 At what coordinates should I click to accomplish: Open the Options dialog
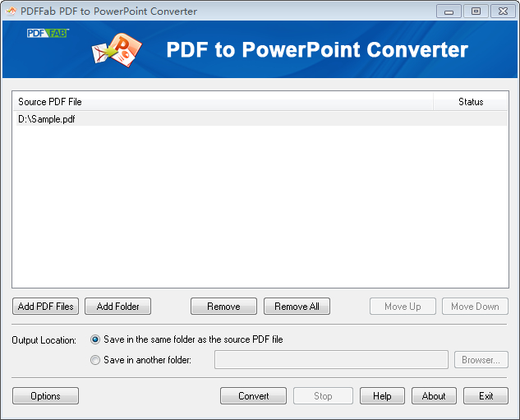pos(45,396)
